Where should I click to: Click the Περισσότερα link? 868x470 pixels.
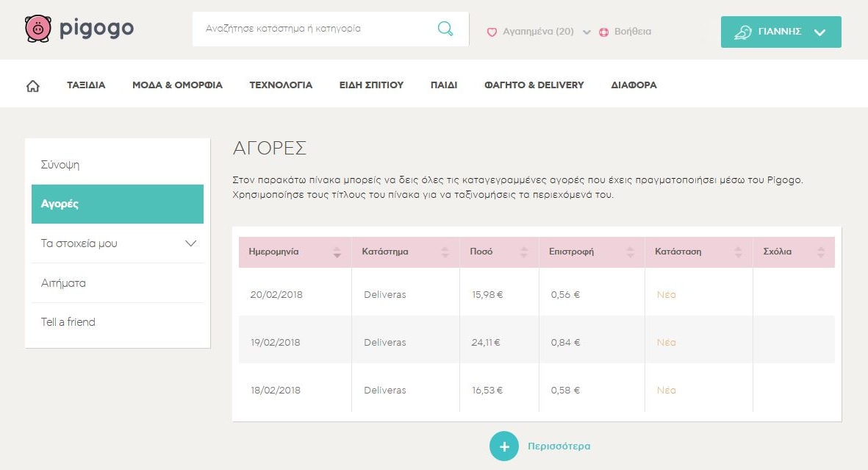click(559, 446)
